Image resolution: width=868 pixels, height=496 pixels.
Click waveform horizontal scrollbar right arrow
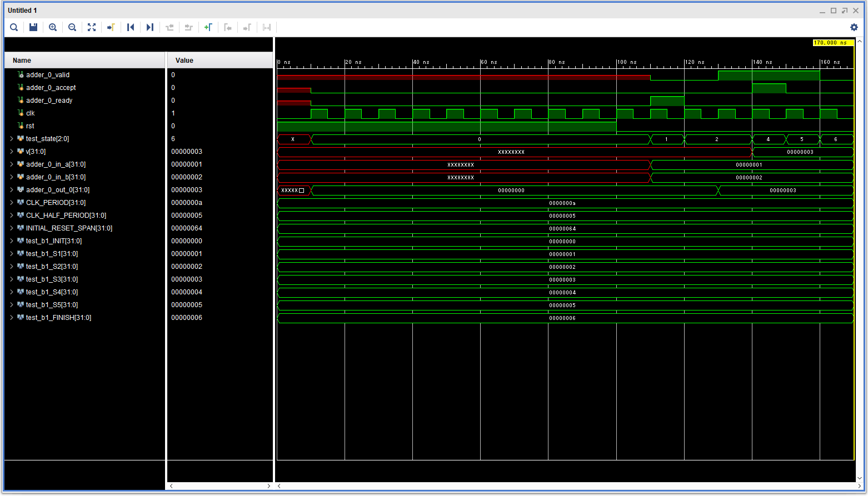pos(860,486)
